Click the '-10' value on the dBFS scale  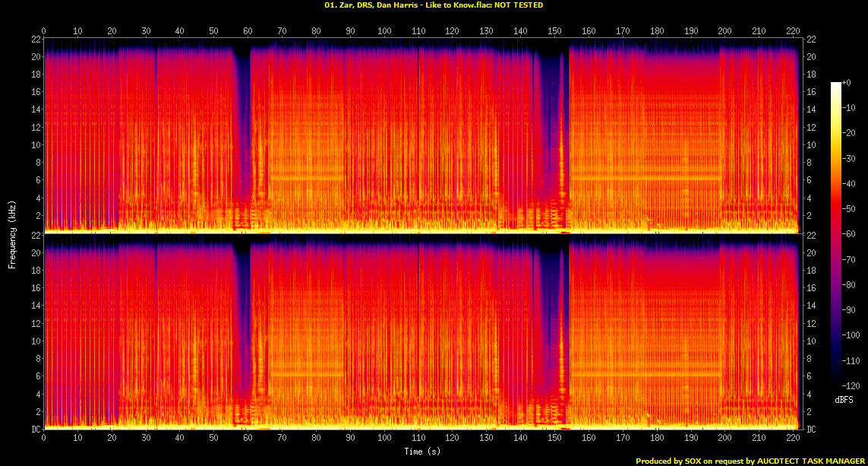(848, 107)
